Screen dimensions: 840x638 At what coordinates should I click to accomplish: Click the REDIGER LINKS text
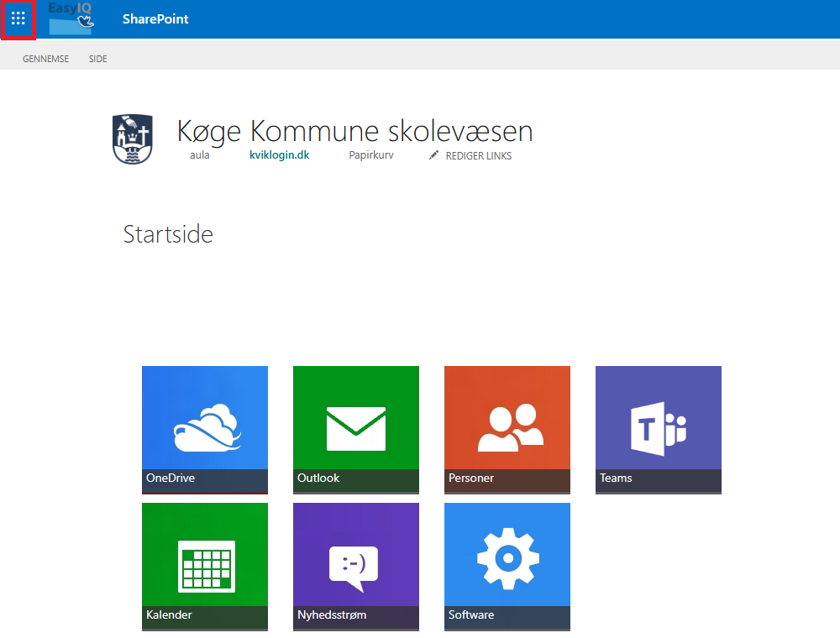coord(478,155)
